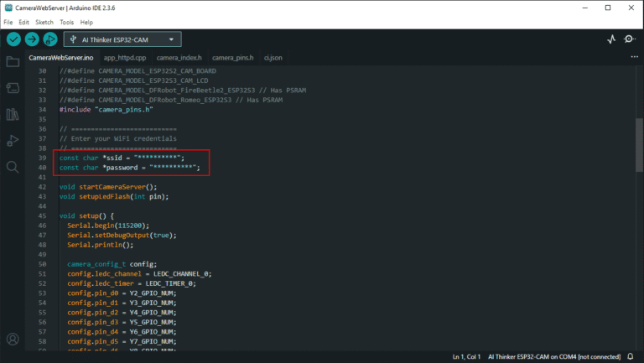This screenshot has width=644, height=363.
Task: Switch to the app_httpd.cpp tab
Action: coord(125,58)
